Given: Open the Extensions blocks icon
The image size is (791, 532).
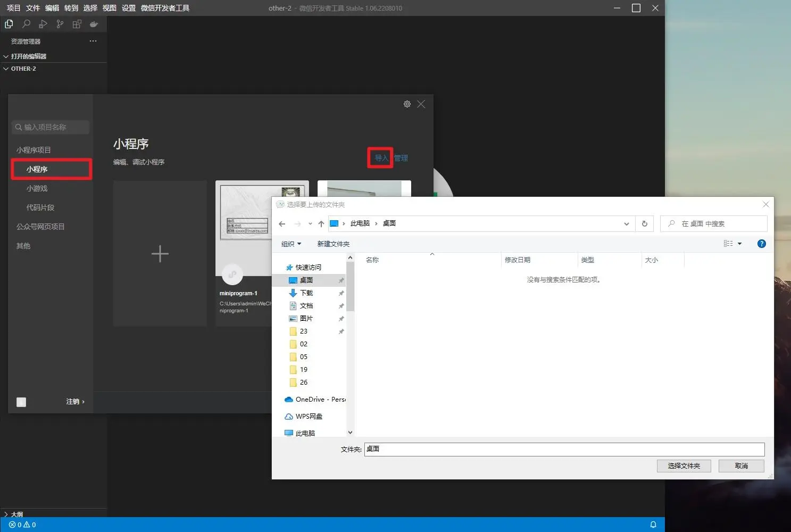Looking at the screenshot, I should coord(77,24).
